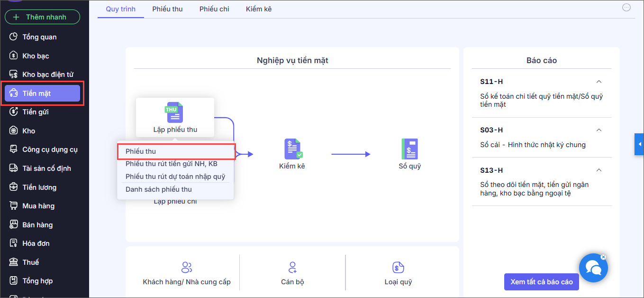Image resolution: width=644 pixels, height=298 pixels.
Task: Click the Khách hàng/ Nhà cung cấp icon
Action: [187, 267]
